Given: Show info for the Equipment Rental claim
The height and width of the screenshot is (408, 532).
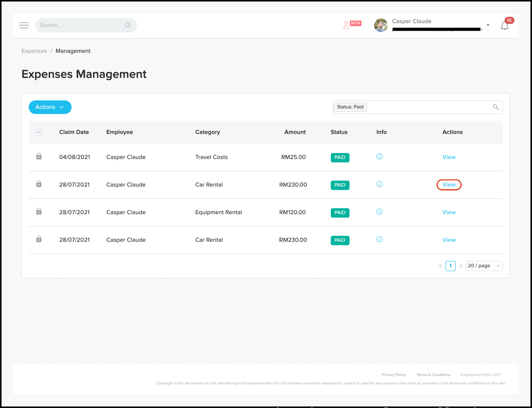Looking at the screenshot, I should (x=379, y=212).
